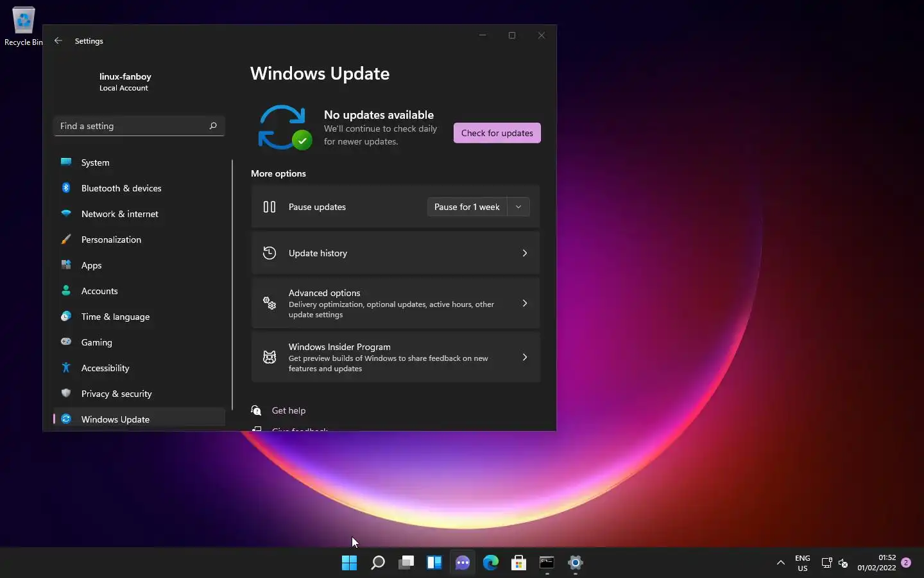Open Chat app on the taskbar
Screen dimensions: 924x578
(463, 563)
